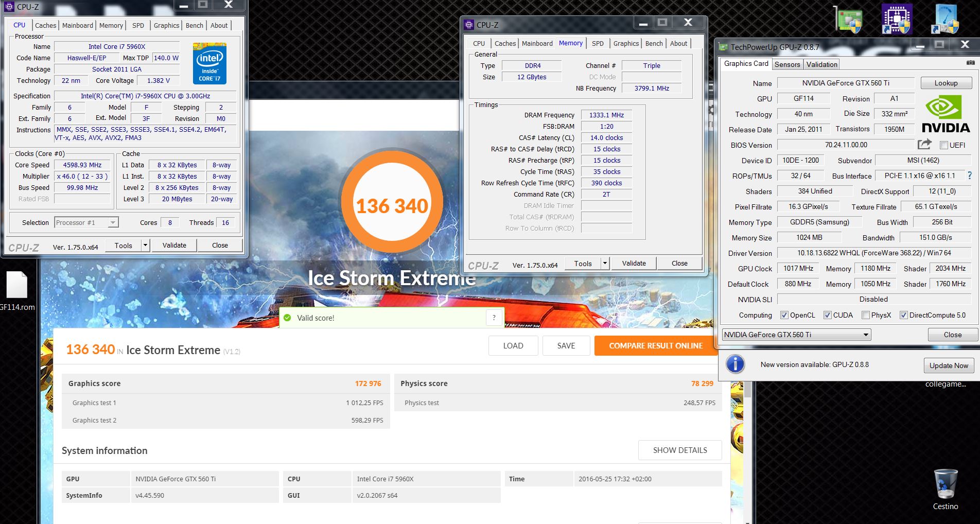Open Graphics tab in left CPU-Z window
This screenshot has width=980, height=524.
coord(166,25)
